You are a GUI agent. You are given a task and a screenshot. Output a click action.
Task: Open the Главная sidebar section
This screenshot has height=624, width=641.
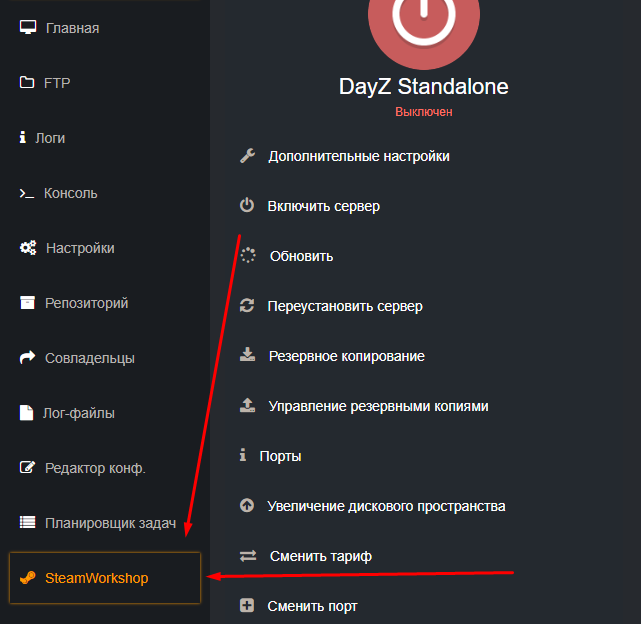click(72, 28)
